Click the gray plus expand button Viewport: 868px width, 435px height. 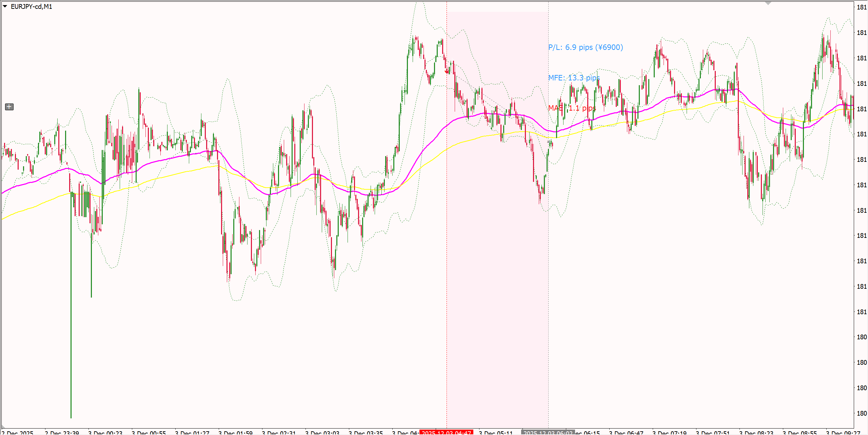[x=9, y=107]
